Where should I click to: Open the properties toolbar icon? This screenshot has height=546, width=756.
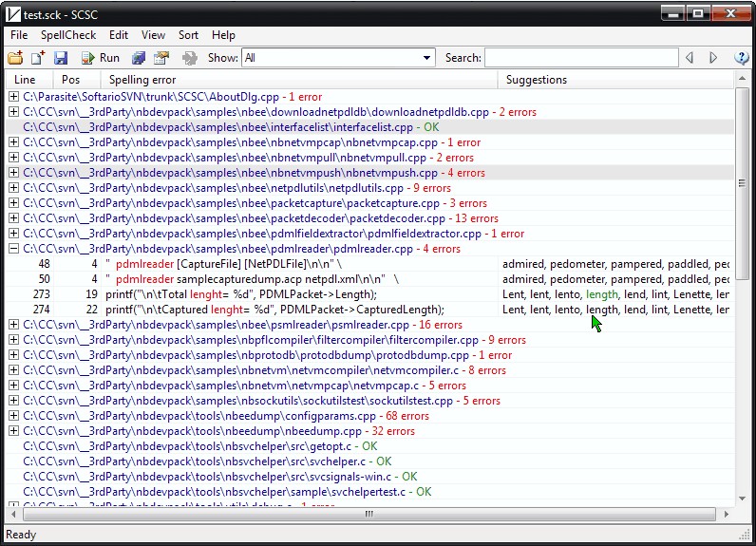click(x=161, y=58)
